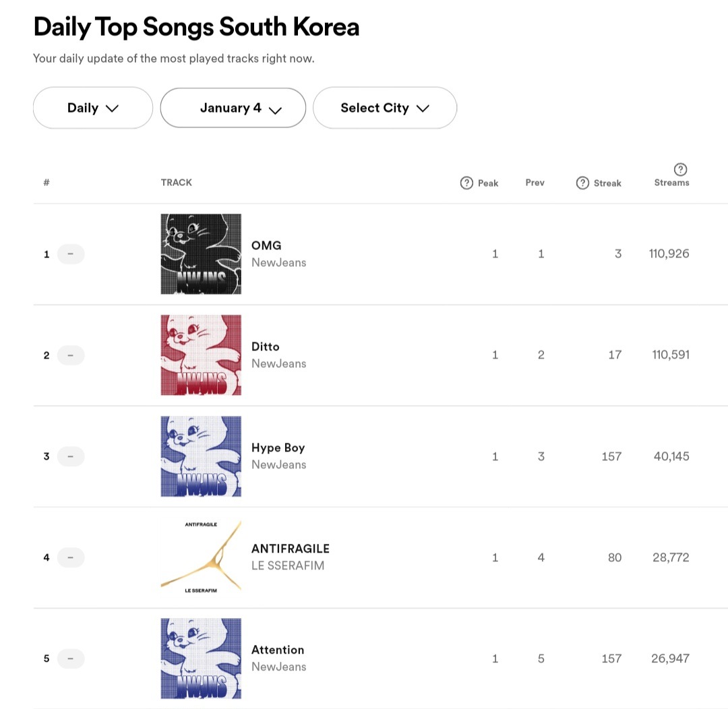Screen dimensions: 728x709
Task: Open the OMG album cover
Action: [201, 254]
